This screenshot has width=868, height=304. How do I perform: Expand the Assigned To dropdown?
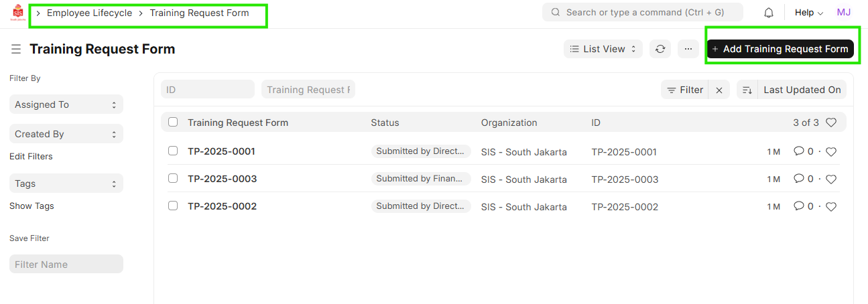pos(66,104)
